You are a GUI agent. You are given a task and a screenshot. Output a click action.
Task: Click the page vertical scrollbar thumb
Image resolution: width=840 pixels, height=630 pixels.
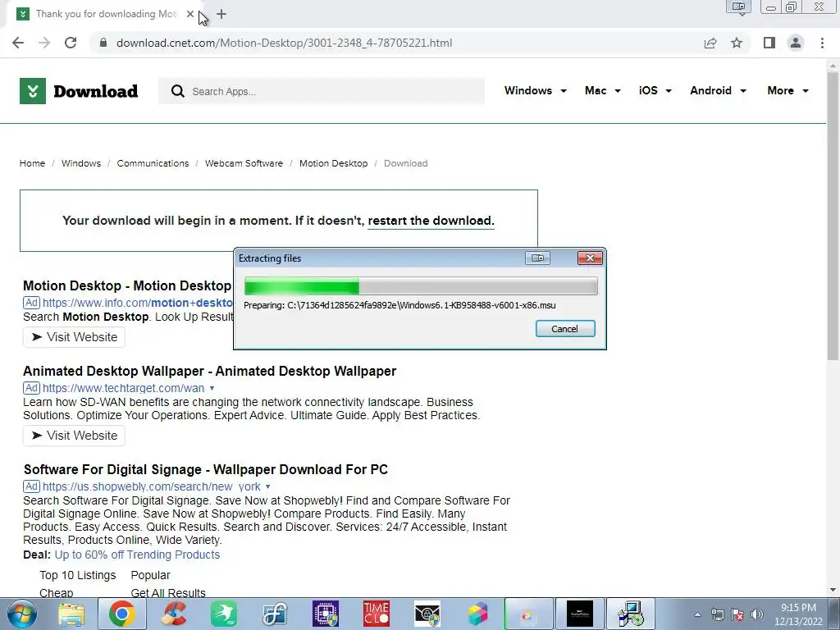833,214
